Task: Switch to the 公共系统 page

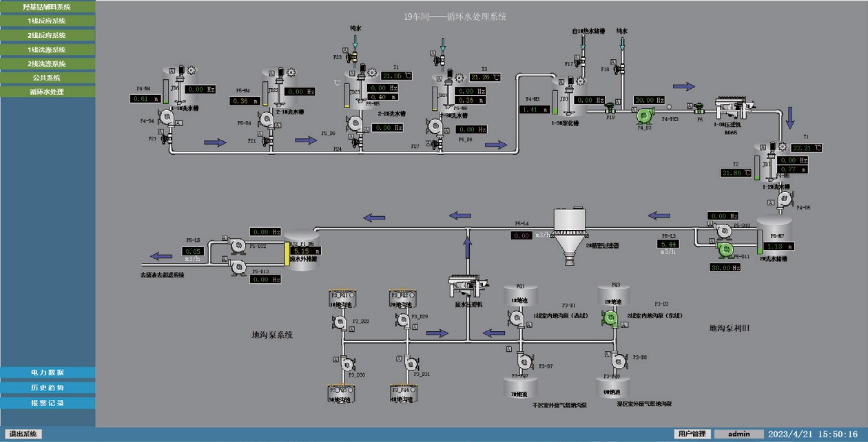Action: pyautogui.click(x=48, y=78)
